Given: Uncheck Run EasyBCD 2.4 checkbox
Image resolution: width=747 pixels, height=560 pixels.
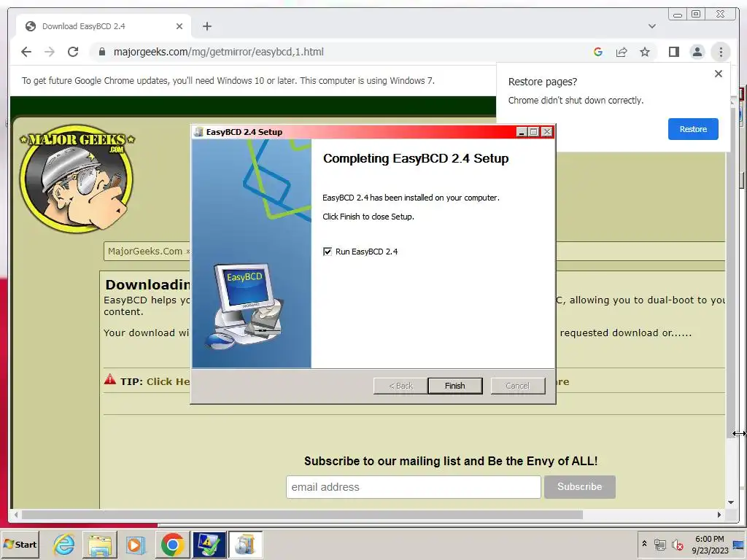Looking at the screenshot, I should click(x=328, y=252).
